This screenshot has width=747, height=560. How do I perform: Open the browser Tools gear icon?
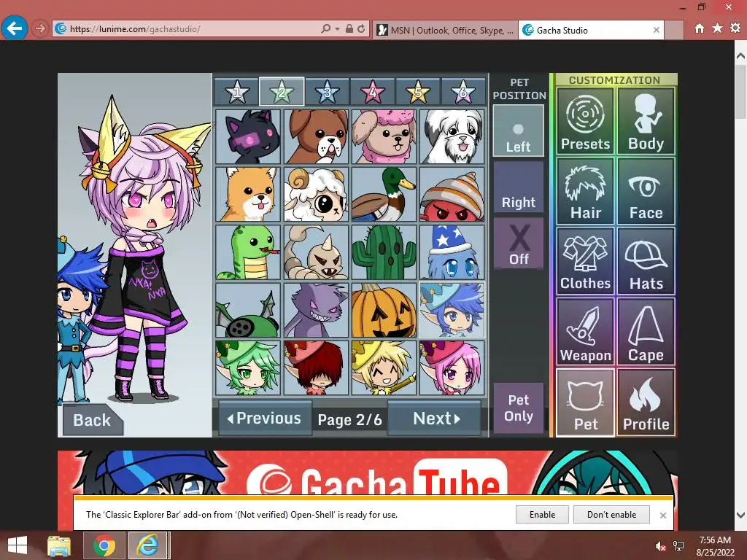click(x=735, y=28)
